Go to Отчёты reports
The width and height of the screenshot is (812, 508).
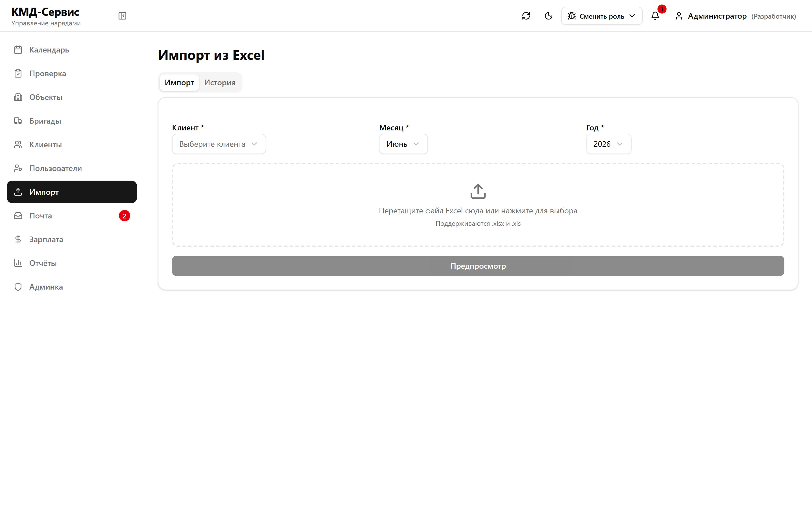72,263
